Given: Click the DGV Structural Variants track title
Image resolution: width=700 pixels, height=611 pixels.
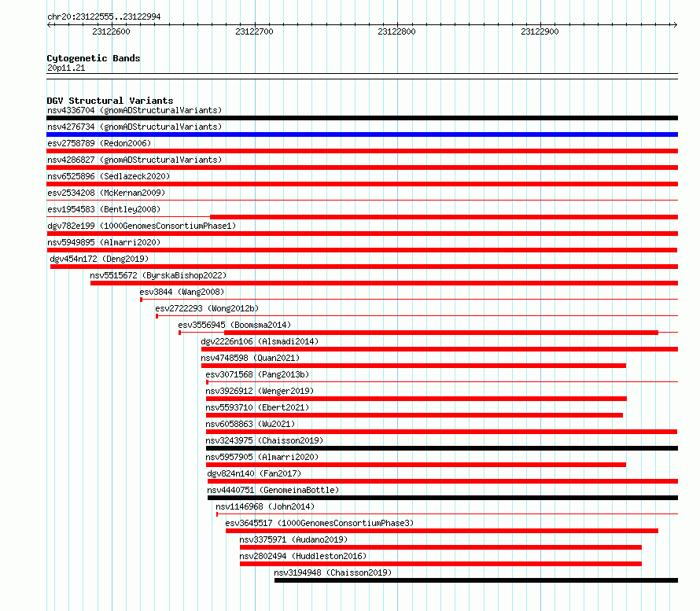Looking at the screenshot, I should tap(110, 101).
